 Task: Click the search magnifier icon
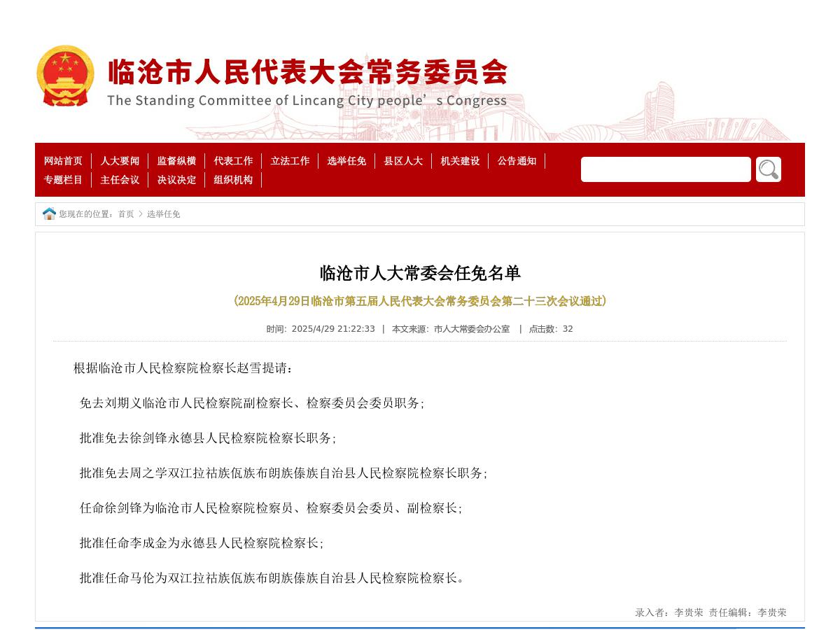click(x=768, y=169)
